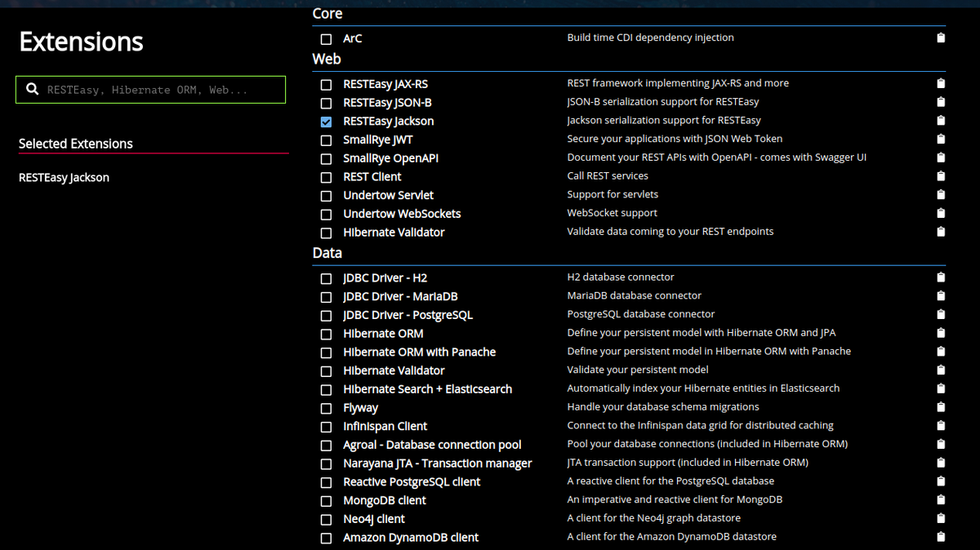The height and width of the screenshot is (550, 980).
Task: Click the search magnifier icon
Action: click(x=33, y=89)
